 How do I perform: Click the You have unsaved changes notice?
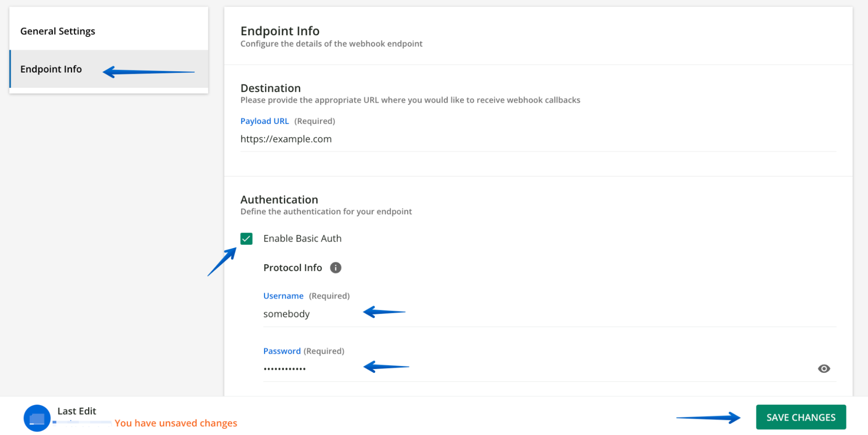point(176,422)
